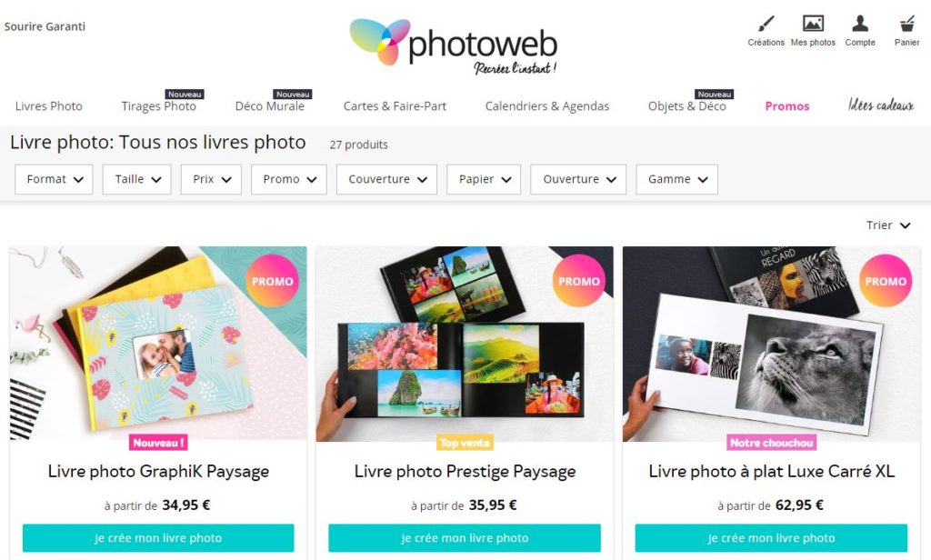Click 'Je crée mon livre photo' for Luxe Carré XL
This screenshot has height=560, width=931.
[771, 538]
